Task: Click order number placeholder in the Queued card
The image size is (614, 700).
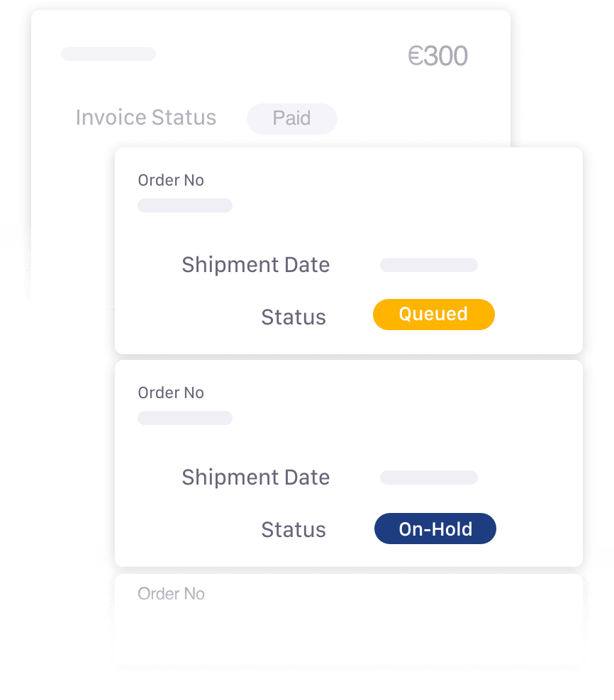Action: (x=185, y=205)
